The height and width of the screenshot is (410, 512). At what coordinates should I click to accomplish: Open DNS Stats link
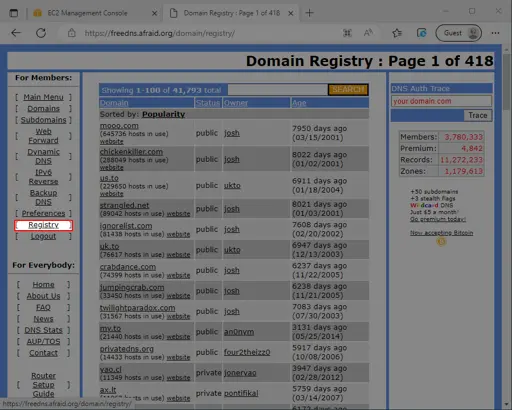point(43,330)
